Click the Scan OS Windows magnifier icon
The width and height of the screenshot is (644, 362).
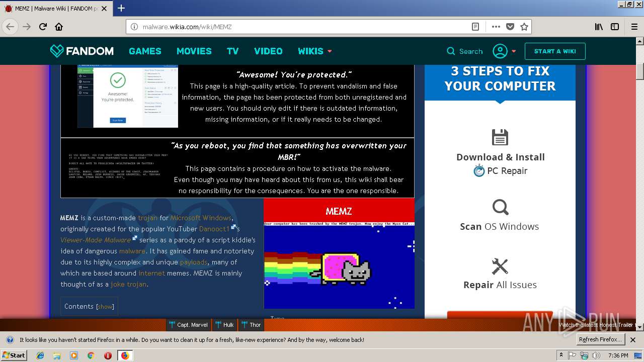click(x=500, y=207)
